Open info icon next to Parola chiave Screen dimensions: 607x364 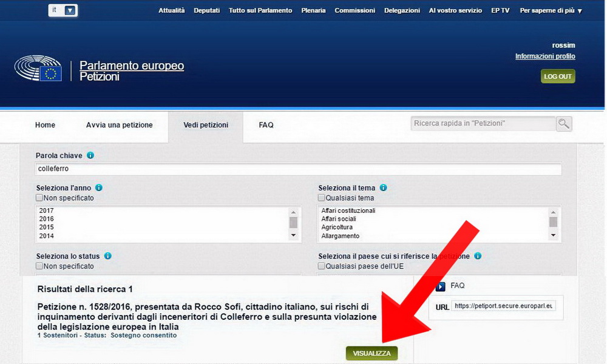click(90, 155)
